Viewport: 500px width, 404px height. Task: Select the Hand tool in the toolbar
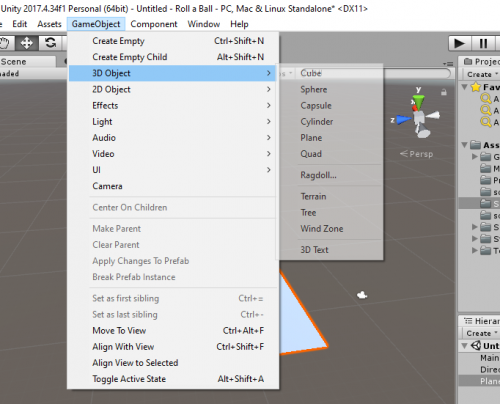coord(5,43)
